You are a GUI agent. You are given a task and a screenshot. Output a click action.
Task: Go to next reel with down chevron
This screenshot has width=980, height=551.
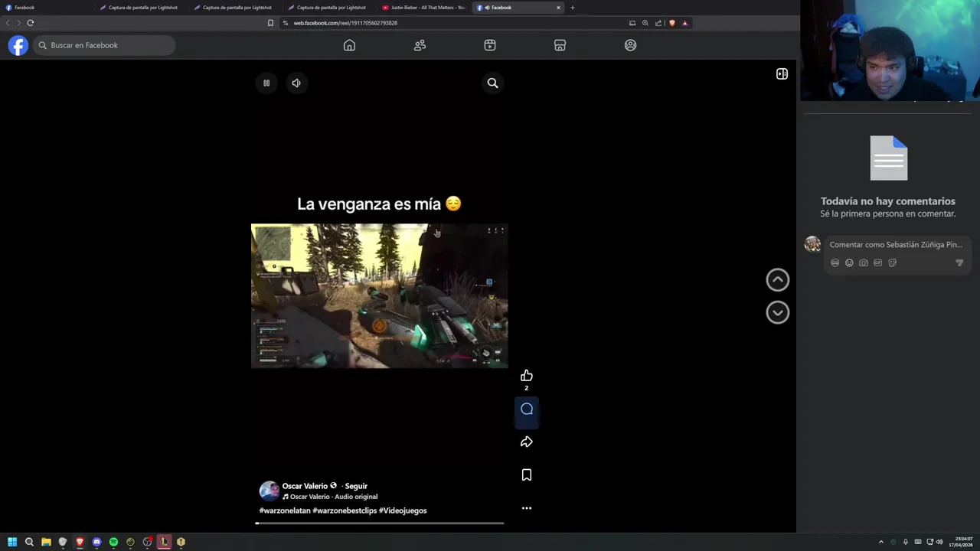[x=778, y=312]
